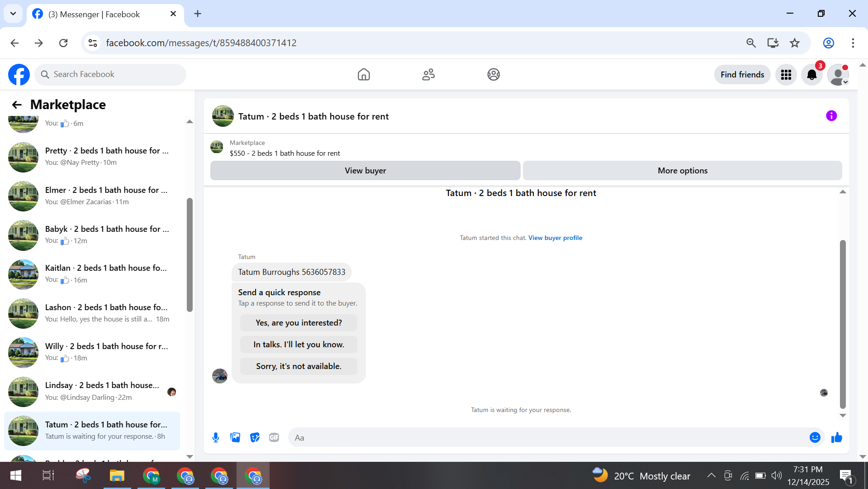The image size is (868, 489).
Task: Open Babyk's house for rent conversation
Action: click(x=92, y=235)
